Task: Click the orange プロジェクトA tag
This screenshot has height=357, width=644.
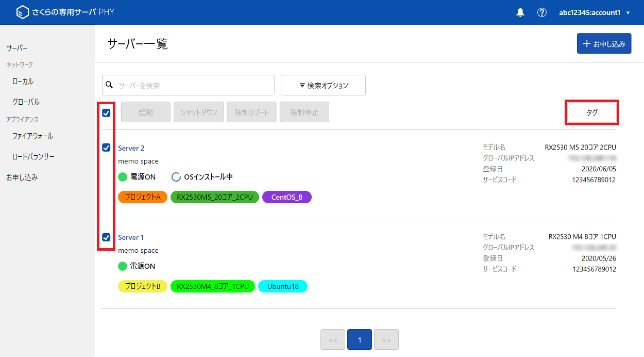Action: (143, 197)
